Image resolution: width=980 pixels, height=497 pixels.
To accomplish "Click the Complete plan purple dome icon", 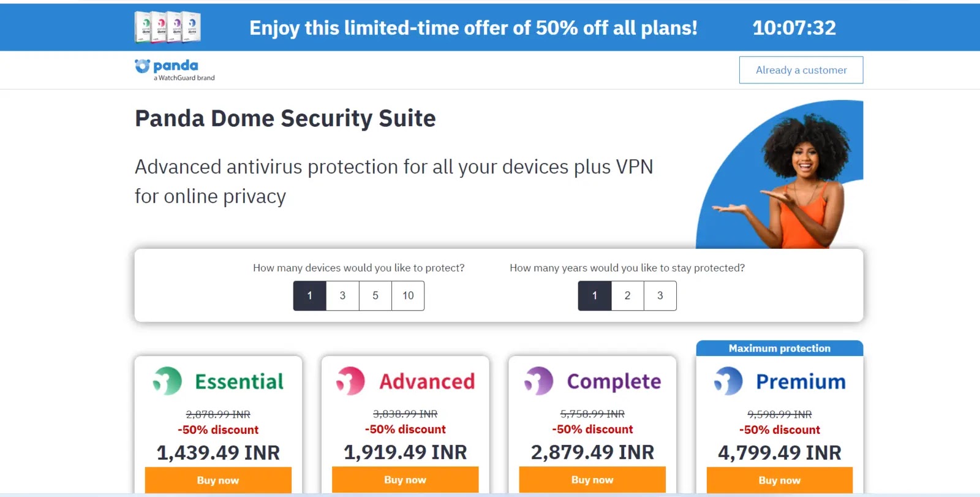I will (538, 381).
